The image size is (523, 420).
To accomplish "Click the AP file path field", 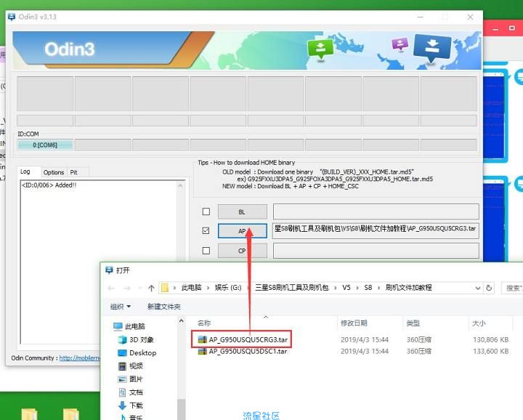I will coord(376,230).
